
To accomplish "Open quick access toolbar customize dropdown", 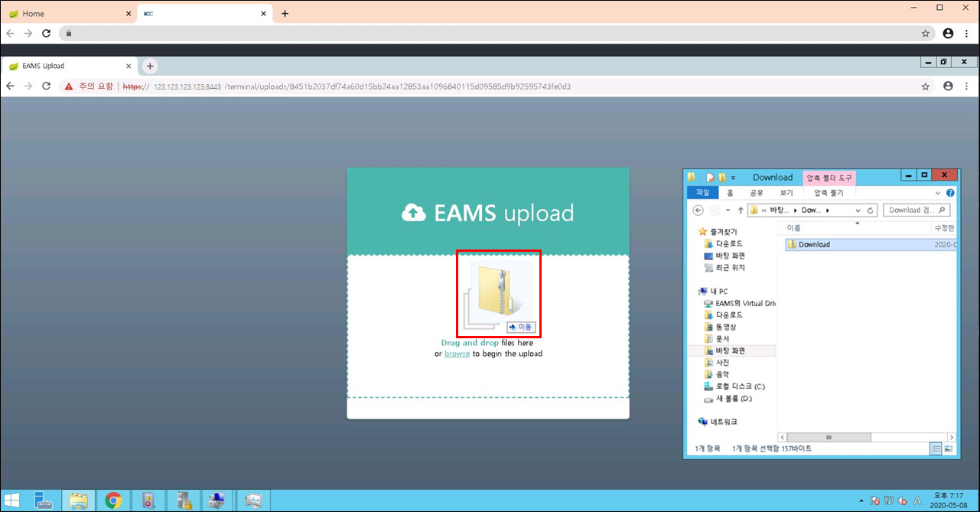I will coord(732,178).
